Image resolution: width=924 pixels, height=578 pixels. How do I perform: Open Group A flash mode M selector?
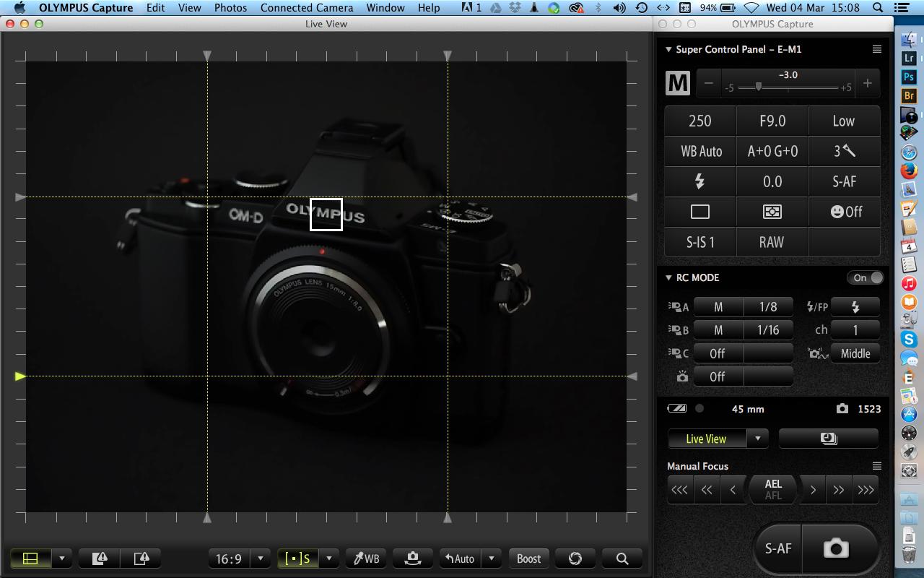[x=718, y=307]
